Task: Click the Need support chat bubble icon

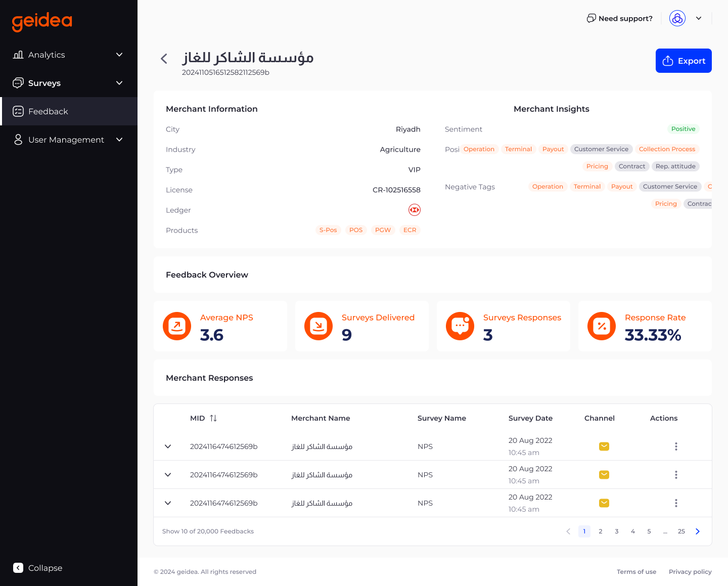Action: pos(590,18)
